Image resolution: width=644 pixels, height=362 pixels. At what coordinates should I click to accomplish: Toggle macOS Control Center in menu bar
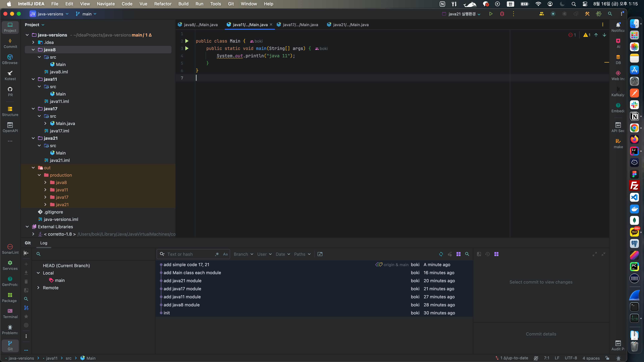tap(585, 4)
